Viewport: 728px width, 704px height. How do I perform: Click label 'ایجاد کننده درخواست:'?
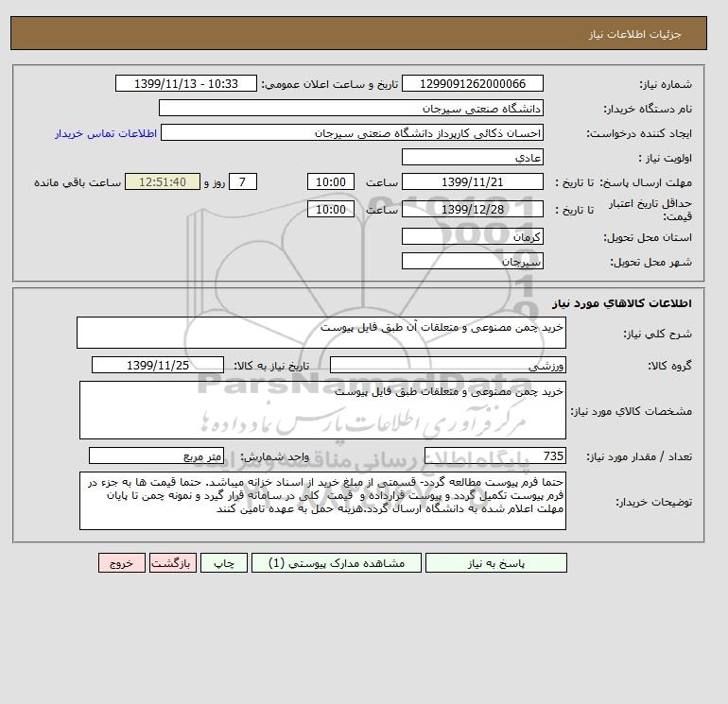point(639,133)
